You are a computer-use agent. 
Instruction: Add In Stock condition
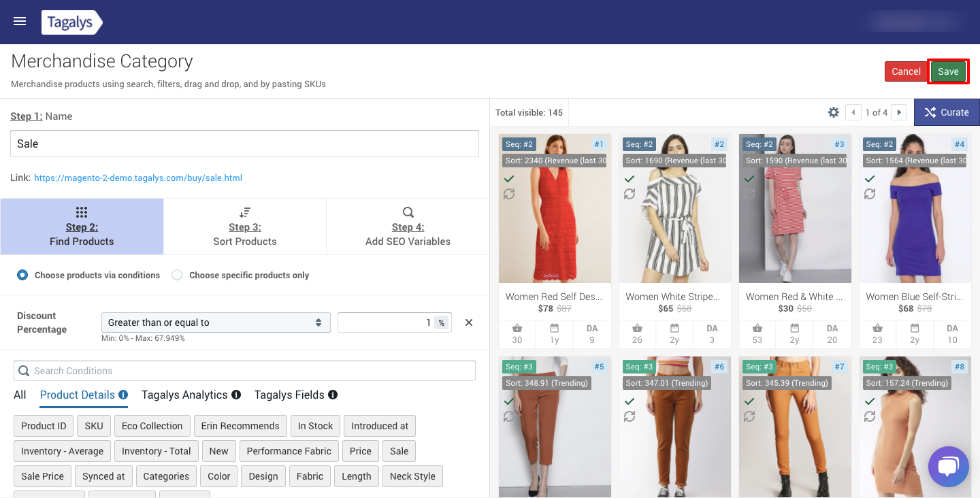pos(316,426)
